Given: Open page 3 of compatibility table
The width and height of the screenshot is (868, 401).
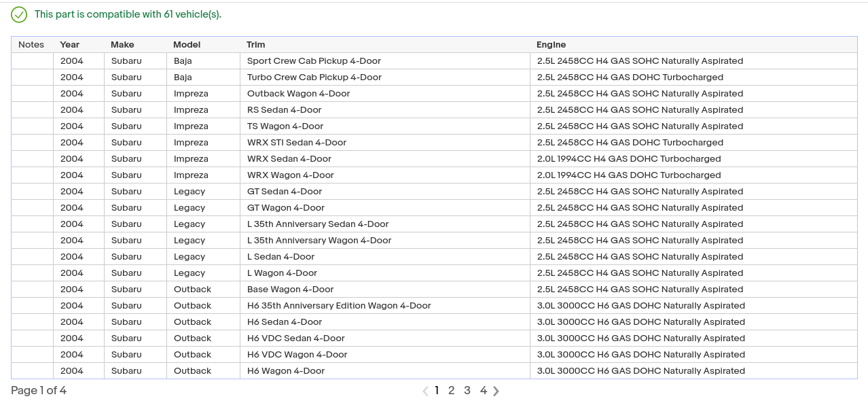Looking at the screenshot, I should 467,390.
